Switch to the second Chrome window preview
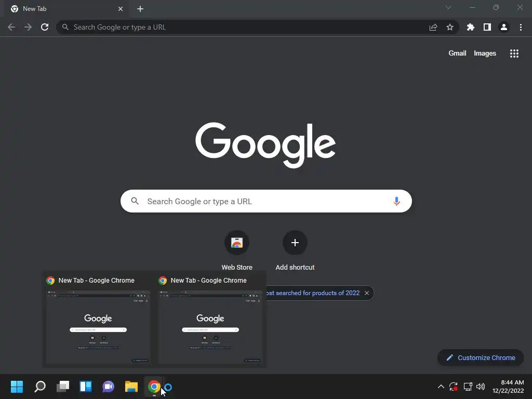532x399 pixels. [x=210, y=320]
